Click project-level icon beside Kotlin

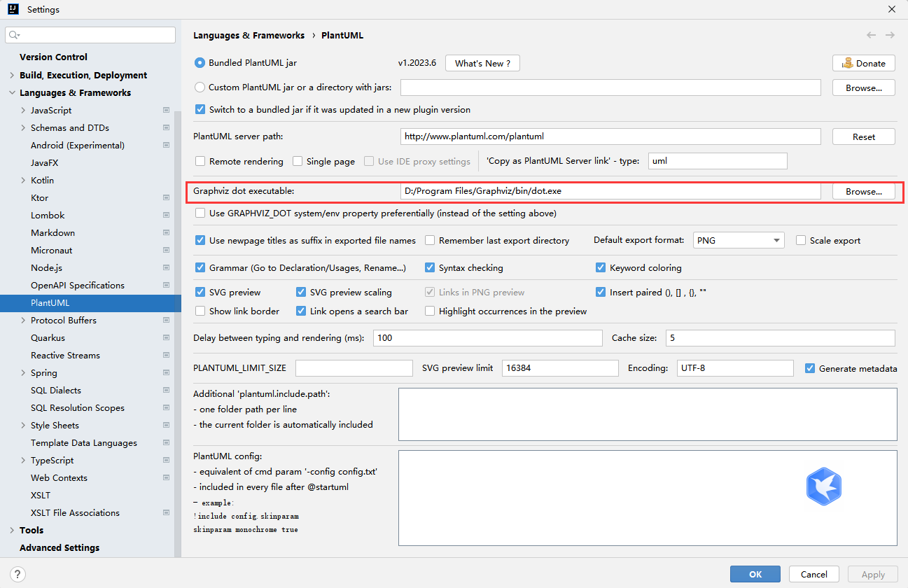(x=166, y=181)
